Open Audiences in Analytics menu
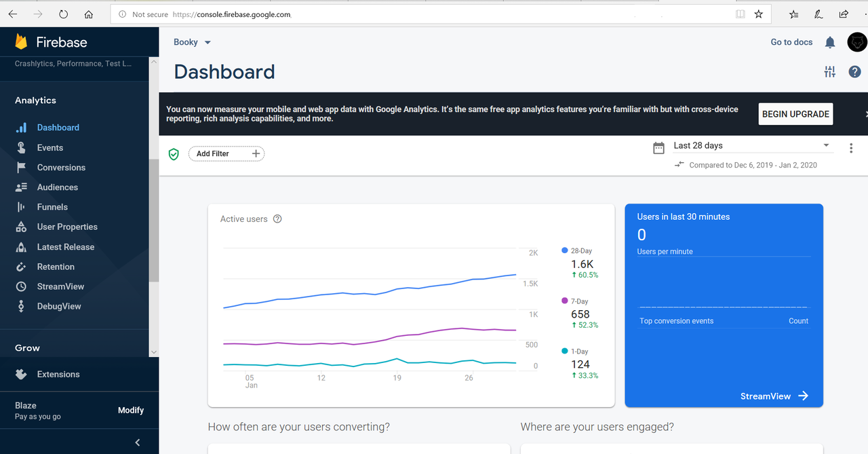The width and height of the screenshot is (868, 454). (x=58, y=187)
